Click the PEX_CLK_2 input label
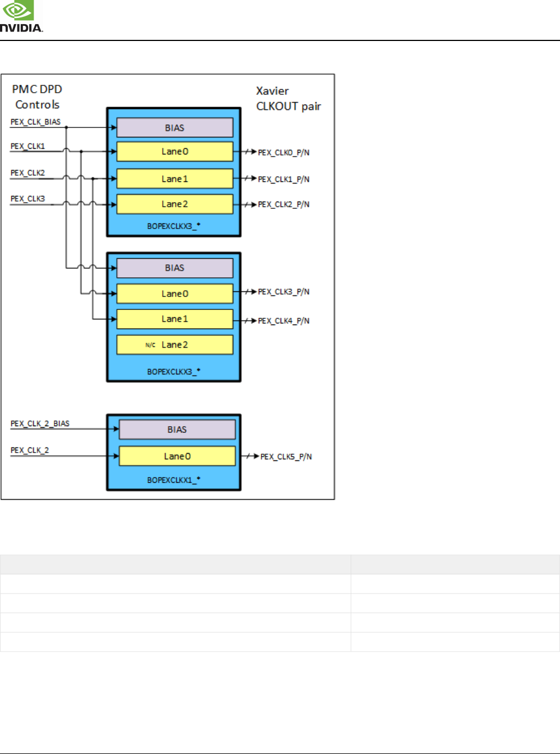The height and width of the screenshot is (754, 560). click(x=30, y=450)
